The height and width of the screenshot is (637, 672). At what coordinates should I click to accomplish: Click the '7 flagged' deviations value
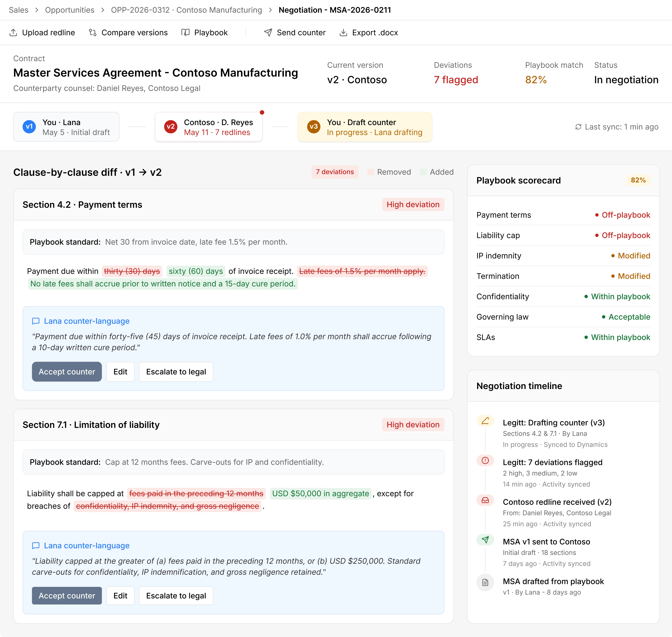tap(456, 80)
